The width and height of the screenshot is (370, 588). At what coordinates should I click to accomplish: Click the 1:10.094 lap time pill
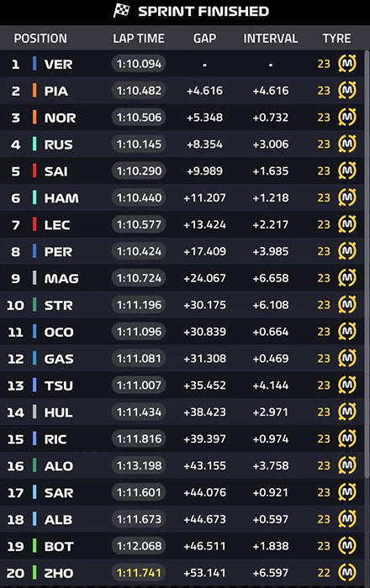coord(139,64)
